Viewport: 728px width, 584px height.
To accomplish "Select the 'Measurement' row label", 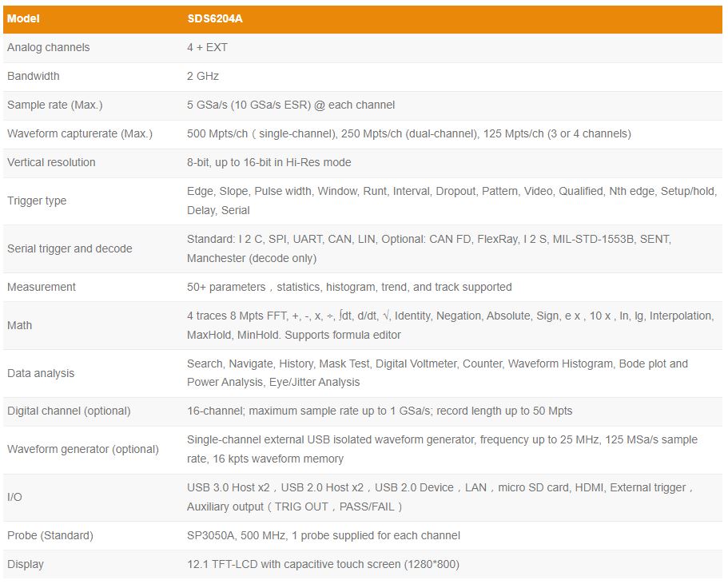I will (42, 288).
